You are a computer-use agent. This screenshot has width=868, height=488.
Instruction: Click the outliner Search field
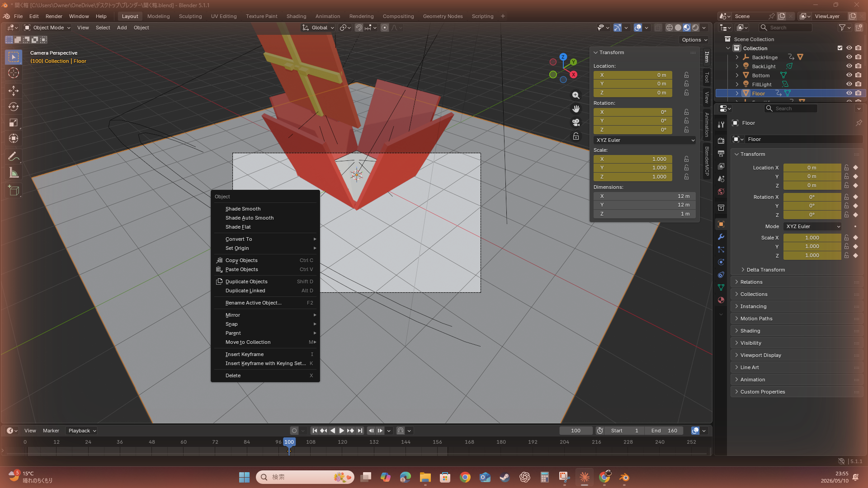pos(786,28)
